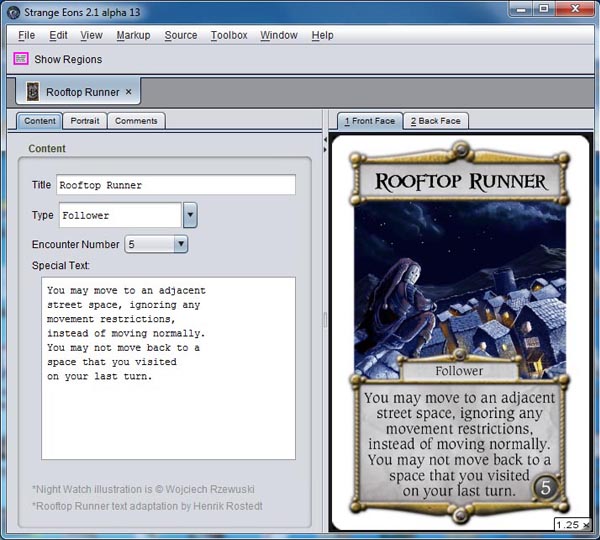Toggle the Show Regions icon
The height and width of the screenshot is (540, 600).
coord(21,59)
